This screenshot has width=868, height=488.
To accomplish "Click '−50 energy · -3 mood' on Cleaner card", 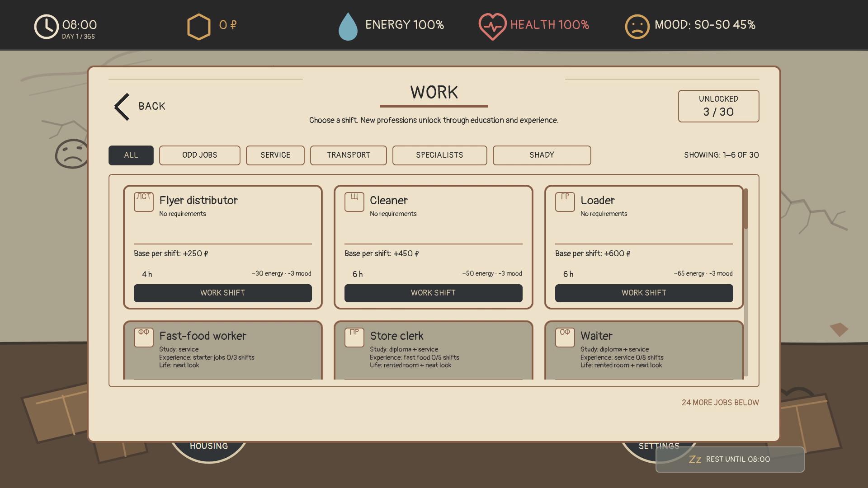I will [492, 274].
